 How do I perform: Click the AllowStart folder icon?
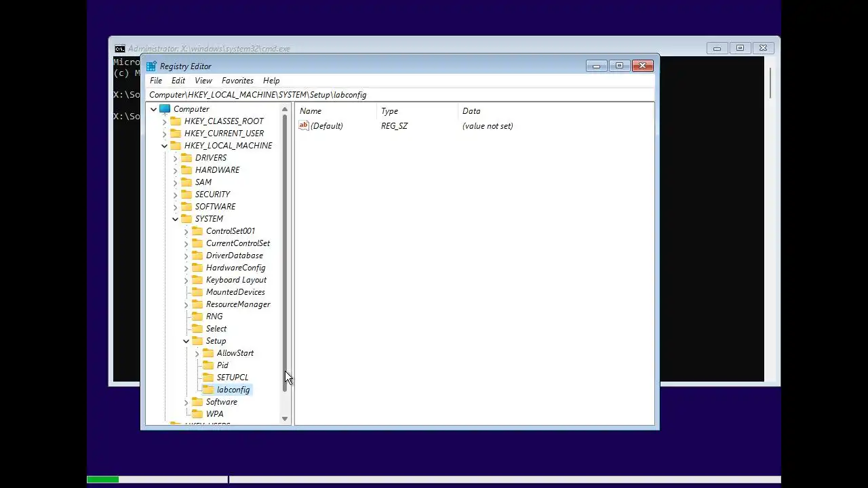[x=208, y=353]
